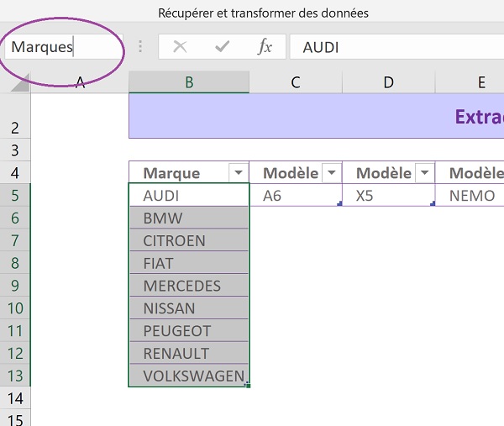Image resolution: width=504 pixels, height=426 pixels.
Task: Select row 2 header
Action: click(15, 116)
